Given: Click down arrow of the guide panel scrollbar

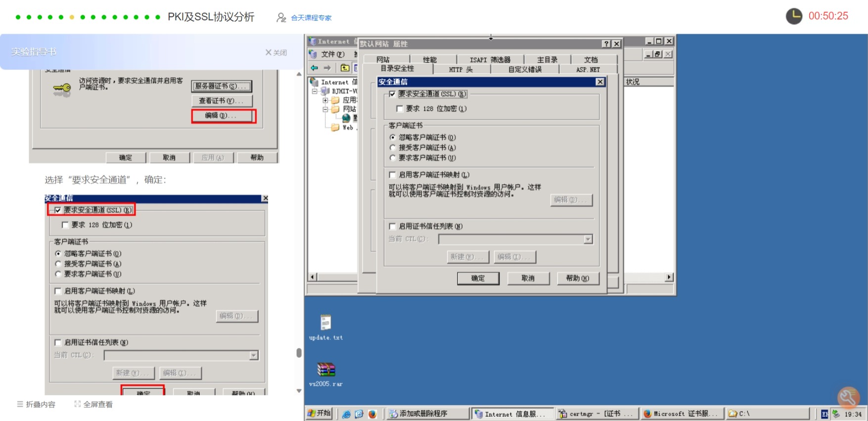Looking at the screenshot, I should (299, 390).
